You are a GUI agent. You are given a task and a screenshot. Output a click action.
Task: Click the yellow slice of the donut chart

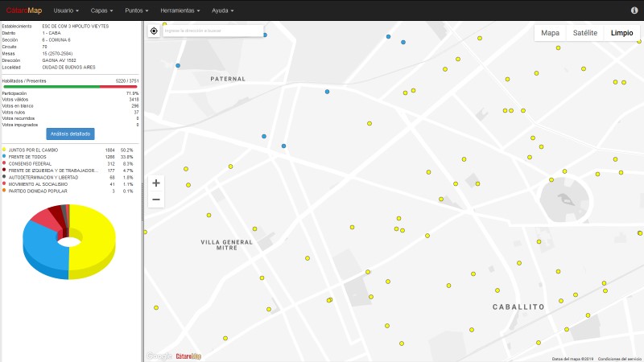point(97,242)
